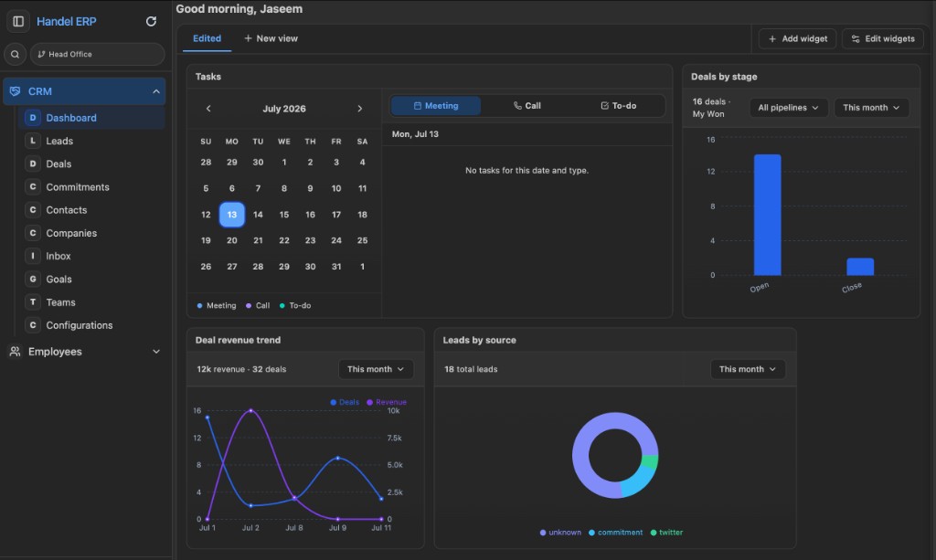936x560 pixels.
Task: Create a New view
Action: (271, 38)
